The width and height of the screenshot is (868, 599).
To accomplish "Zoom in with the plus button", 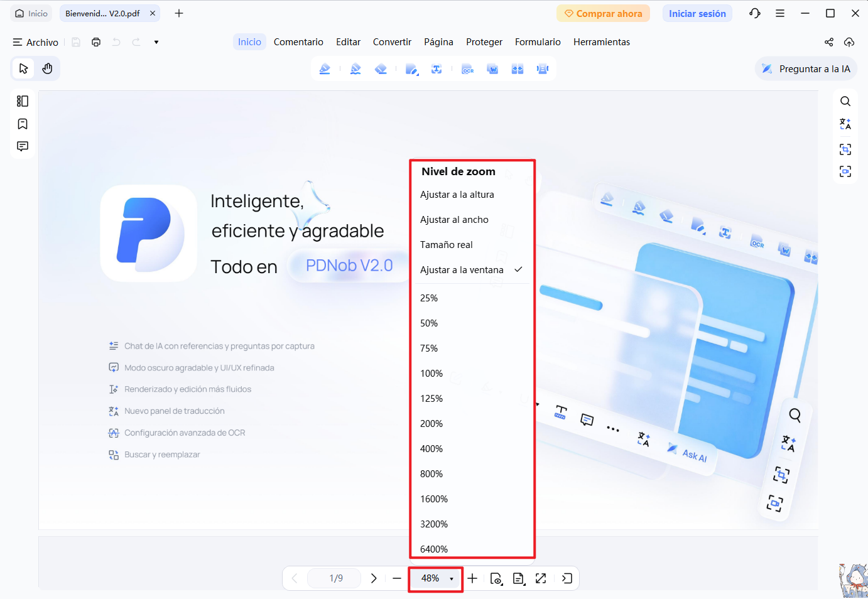I will tap(472, 578).
